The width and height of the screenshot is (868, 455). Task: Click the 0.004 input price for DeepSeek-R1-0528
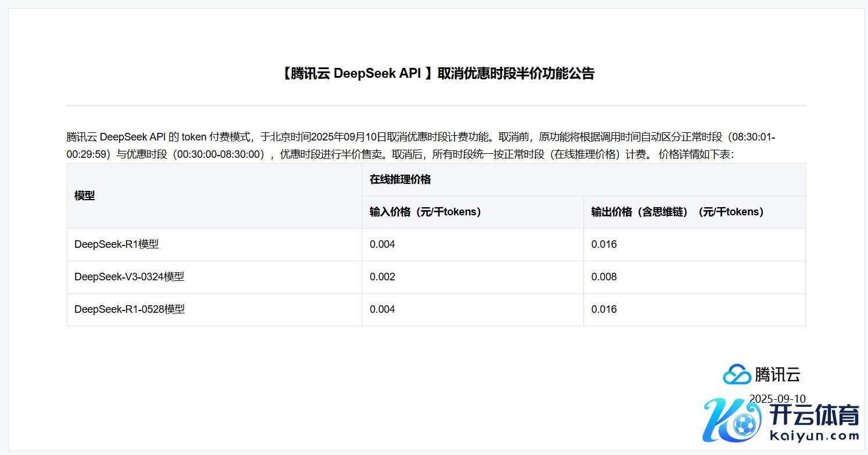(382, 309)
